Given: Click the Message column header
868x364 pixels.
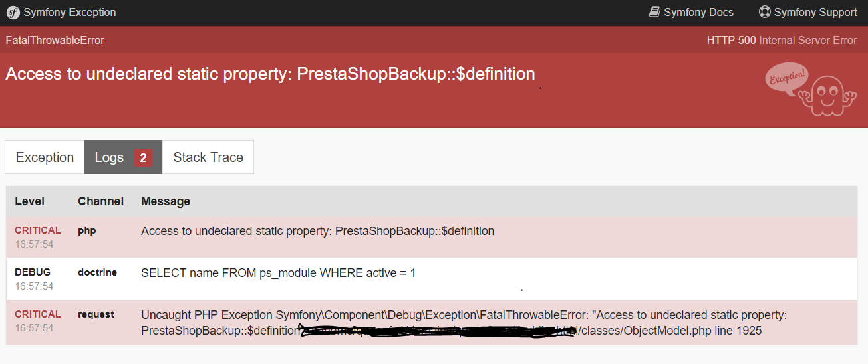Looking at the screenshot, I should pyautogui.click(x=166, y=201).
